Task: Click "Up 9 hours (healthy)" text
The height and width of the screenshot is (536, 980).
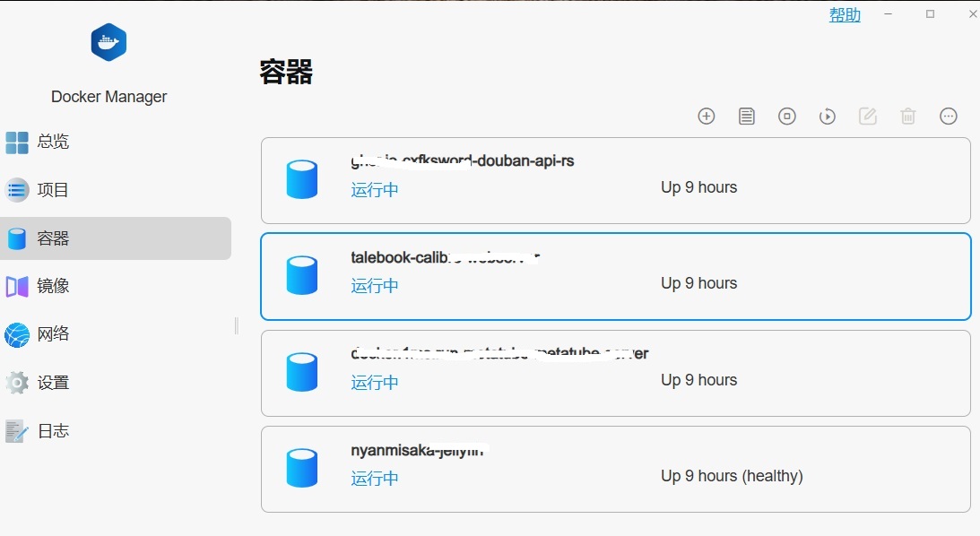Action: coord(732,476)
